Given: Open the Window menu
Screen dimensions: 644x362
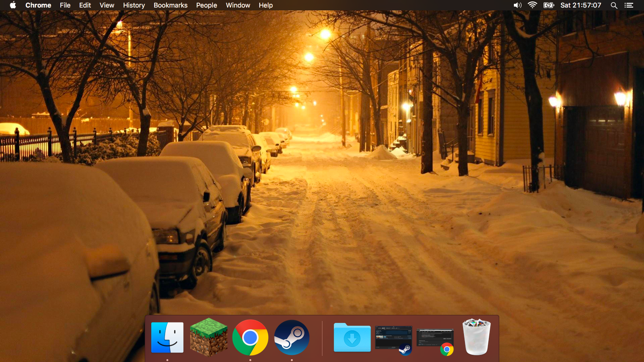Looking at the screenshot, I should pyautogui.click(x=238, y=5).
